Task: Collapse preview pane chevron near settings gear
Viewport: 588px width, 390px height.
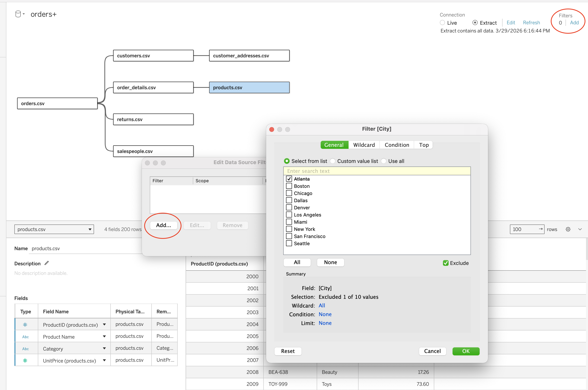Action: coord(580,229)
